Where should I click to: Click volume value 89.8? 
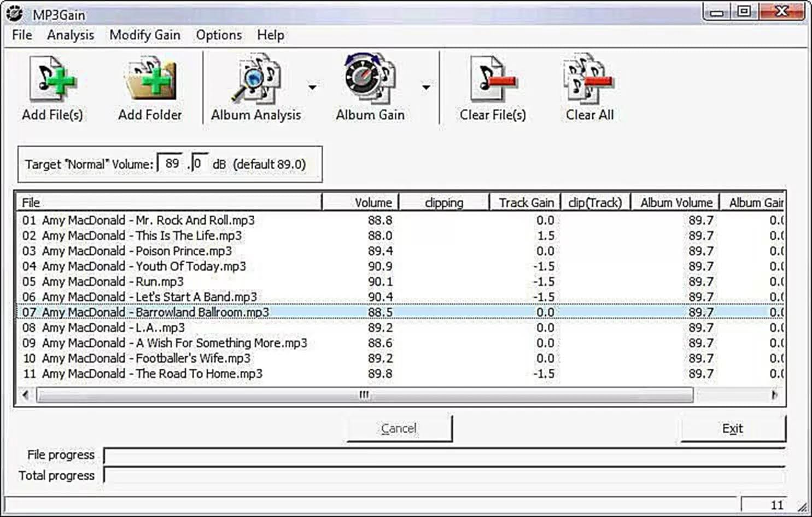tap(380, 374)
